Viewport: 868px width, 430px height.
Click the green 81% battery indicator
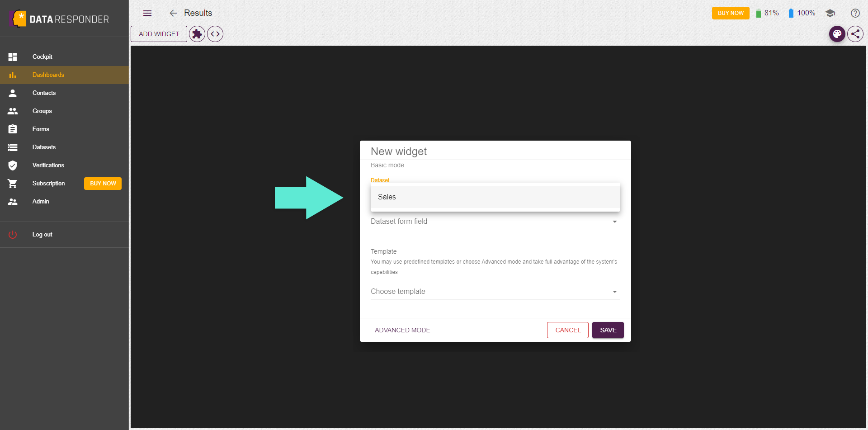click(768, 13)
